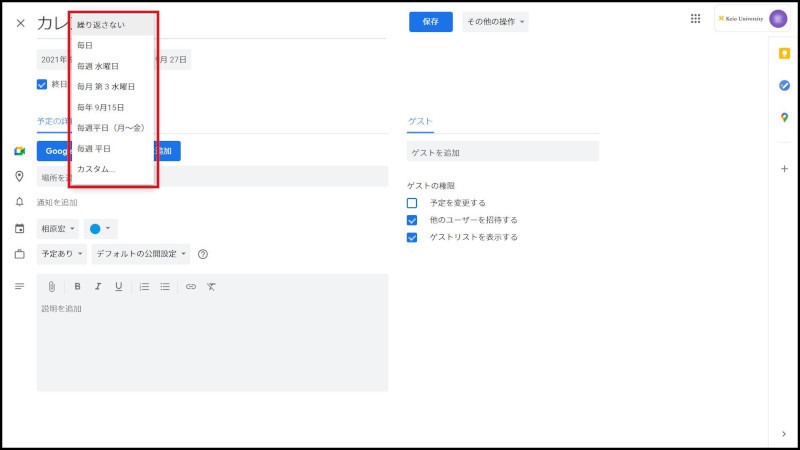The image size is (800, 450).
Task: Open the event color picker swatch
Action: coord(100,228)
